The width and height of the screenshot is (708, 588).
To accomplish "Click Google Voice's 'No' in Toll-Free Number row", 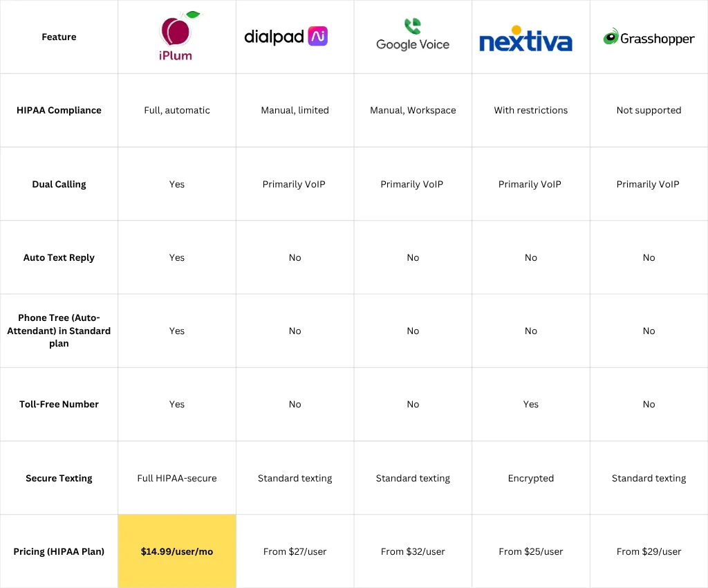I will tap(413, 404).
